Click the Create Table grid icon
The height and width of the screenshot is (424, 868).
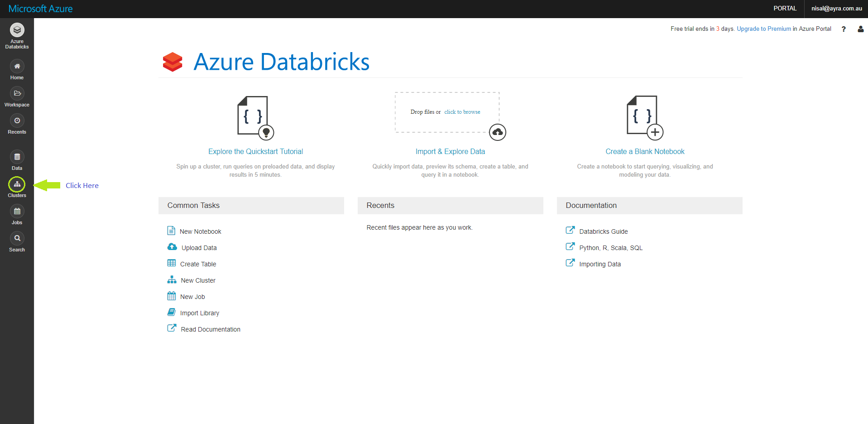tap(172, 263)
